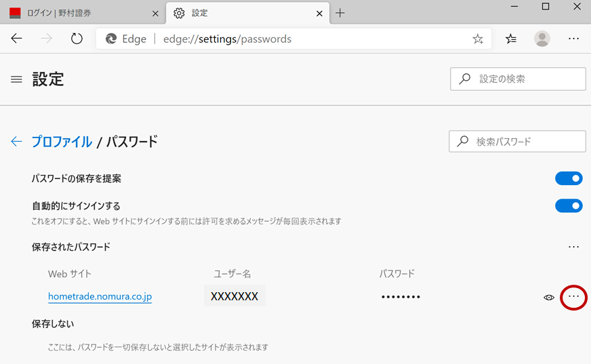
Task: Click the magnifier icon in 検索パスワード
Action: (x=463, y=141)
